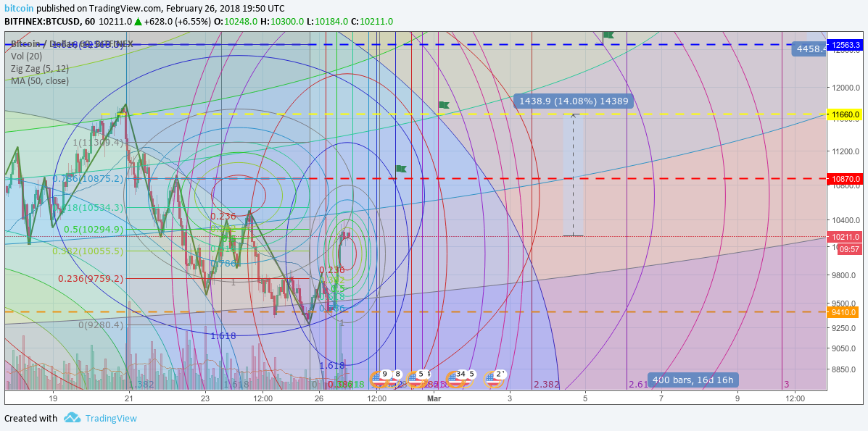Click the 2.382 Fibonacci time zone label

pos(546,384)
